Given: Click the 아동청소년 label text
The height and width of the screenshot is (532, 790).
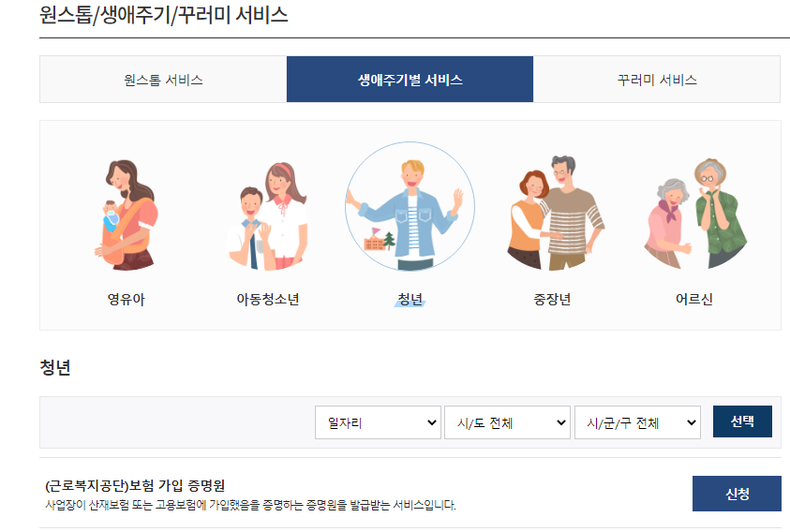Looking at the screenshot, I should (x=268, y=300).
